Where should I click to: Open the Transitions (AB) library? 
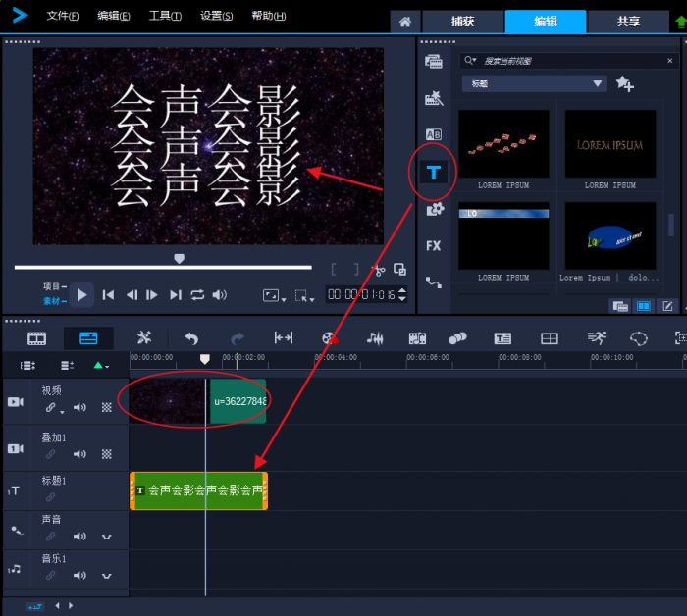tap(434, 134)
